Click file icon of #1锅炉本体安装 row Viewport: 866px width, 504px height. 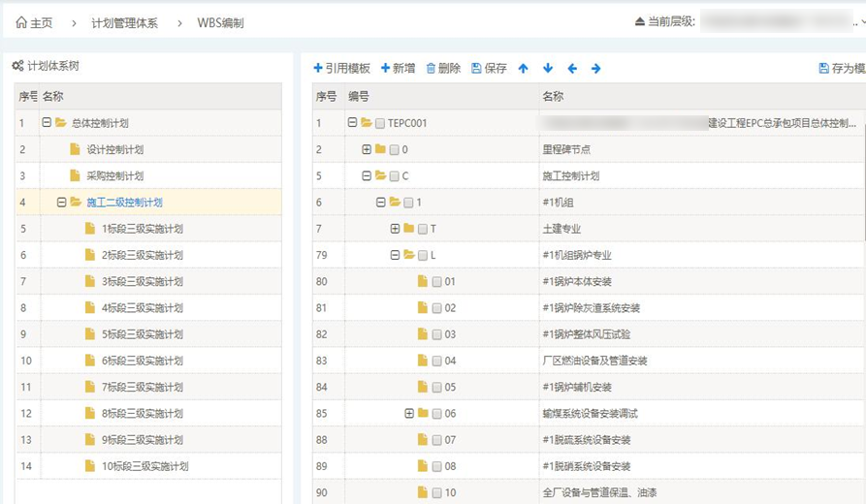click(x=423, y=281)
